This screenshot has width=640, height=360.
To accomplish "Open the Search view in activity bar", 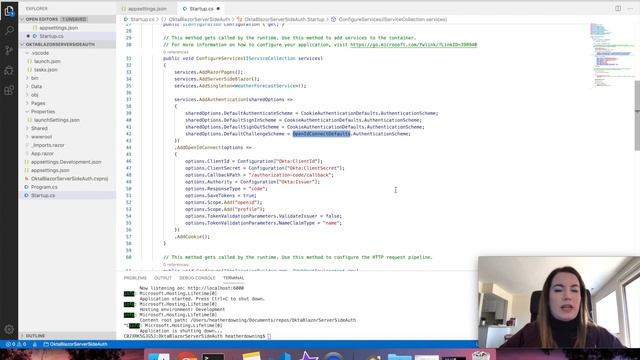I will [9, 30].
